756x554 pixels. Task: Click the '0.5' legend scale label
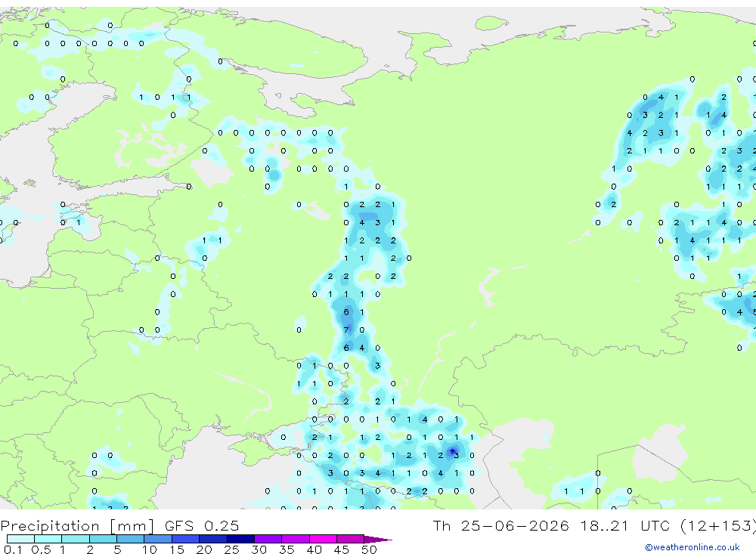(x=41, y=549)
